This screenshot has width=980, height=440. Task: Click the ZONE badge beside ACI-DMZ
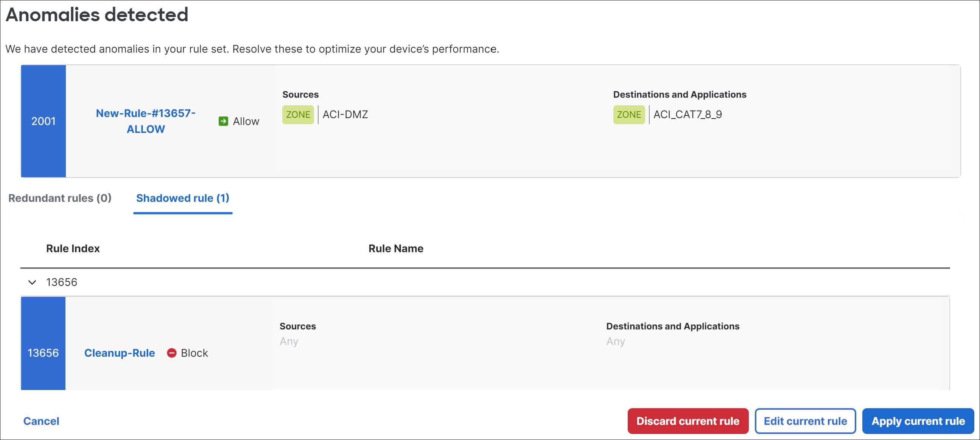pos(298,115)
